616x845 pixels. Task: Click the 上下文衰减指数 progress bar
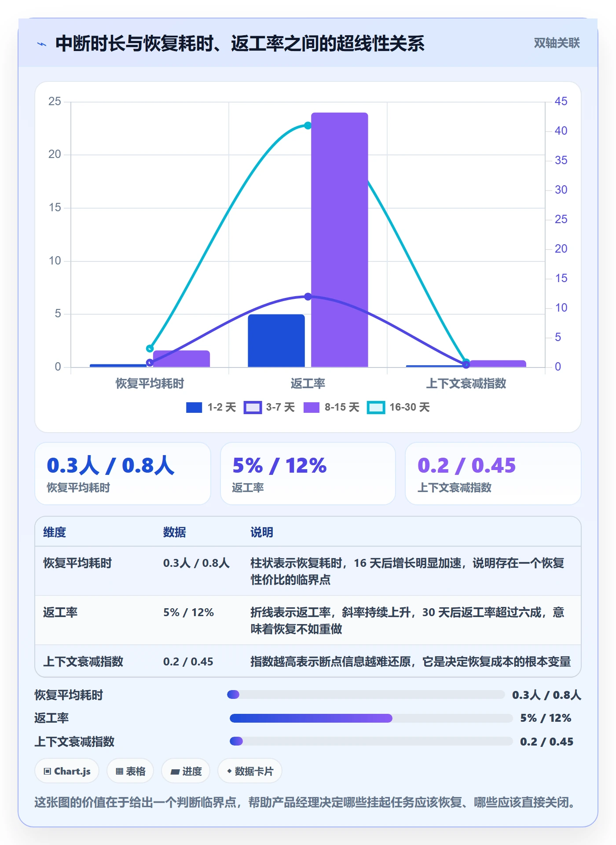[371, 742]
